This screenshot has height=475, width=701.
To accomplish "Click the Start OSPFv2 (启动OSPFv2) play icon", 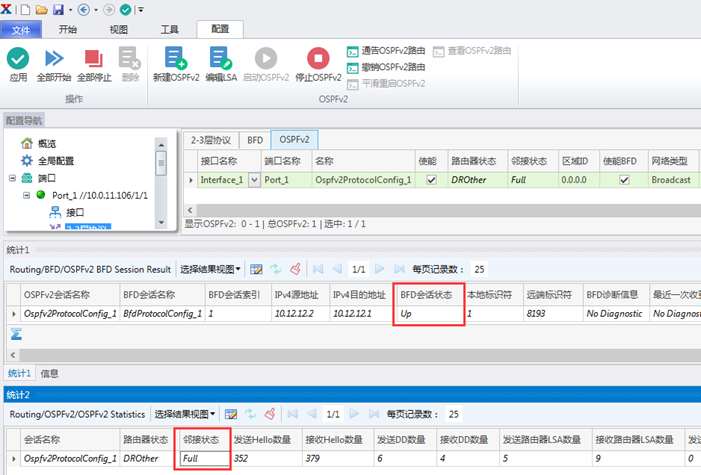I will coord(266,58).
